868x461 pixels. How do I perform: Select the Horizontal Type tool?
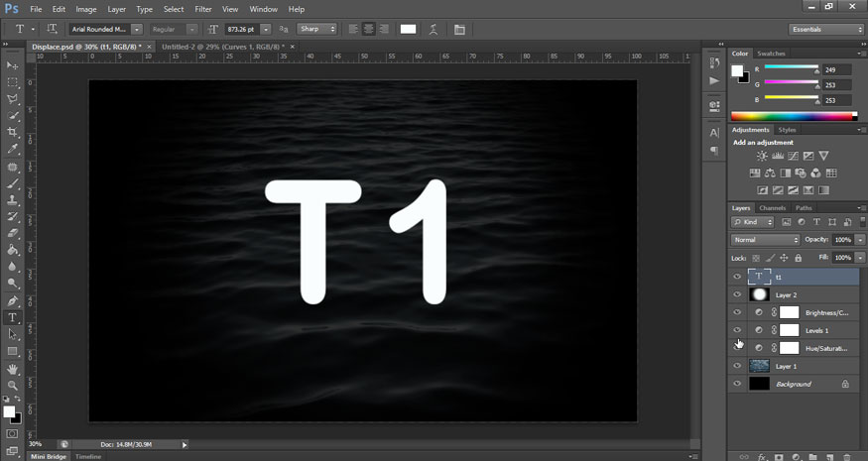point(13,317)
